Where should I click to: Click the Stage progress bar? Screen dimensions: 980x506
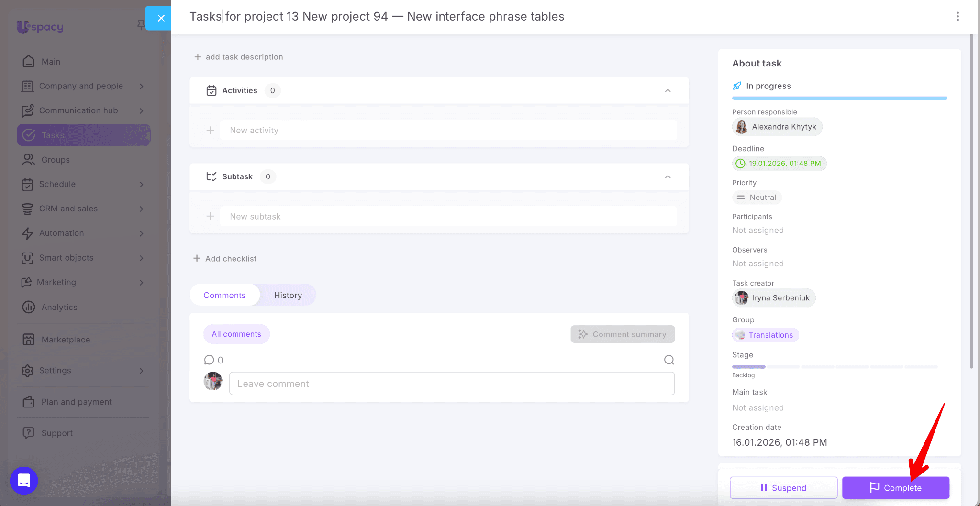point(835,367)
